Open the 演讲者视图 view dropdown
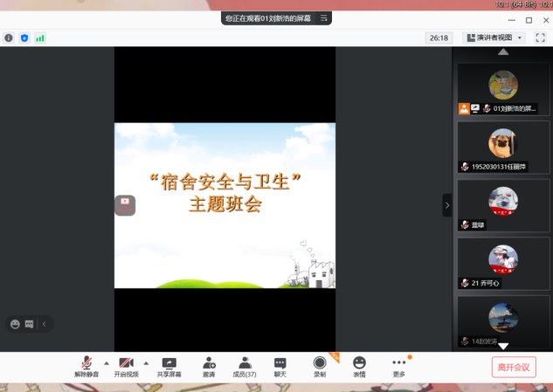Screen dimensions: 553x392 494,38
